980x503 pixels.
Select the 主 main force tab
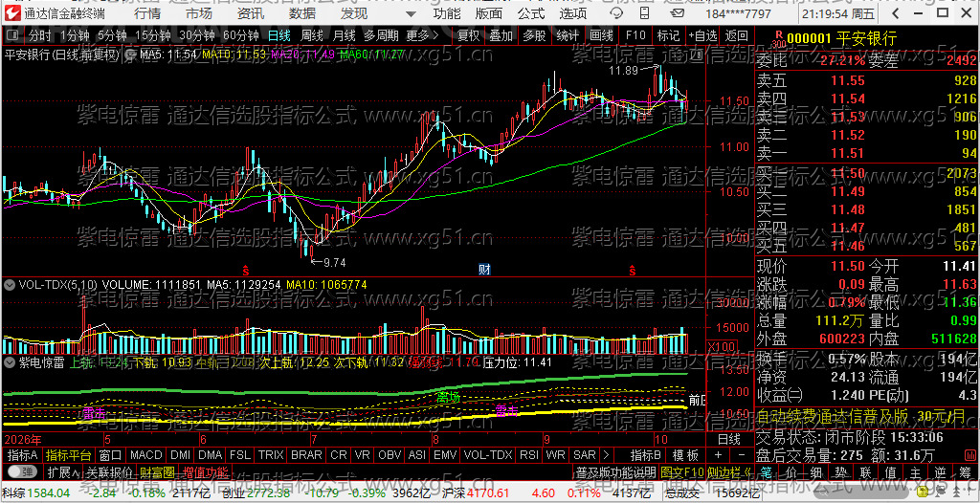click(x=916, y=471)
